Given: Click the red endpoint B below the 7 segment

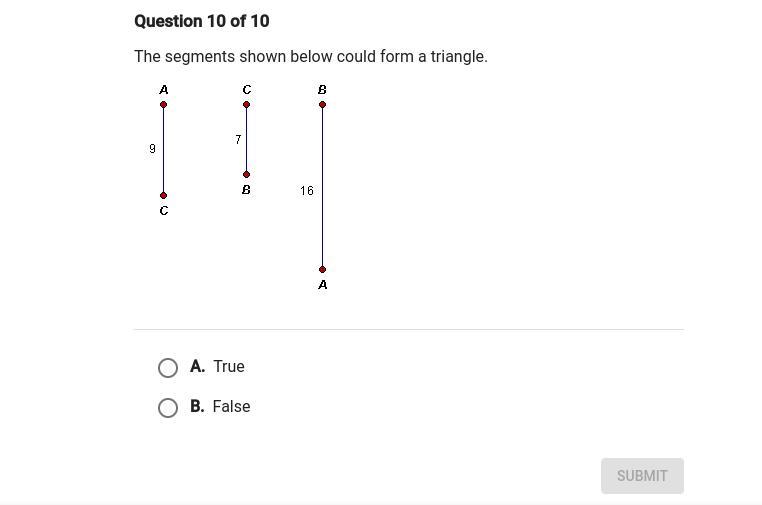Looking at the screenshot, I should [x=247, y=175].
